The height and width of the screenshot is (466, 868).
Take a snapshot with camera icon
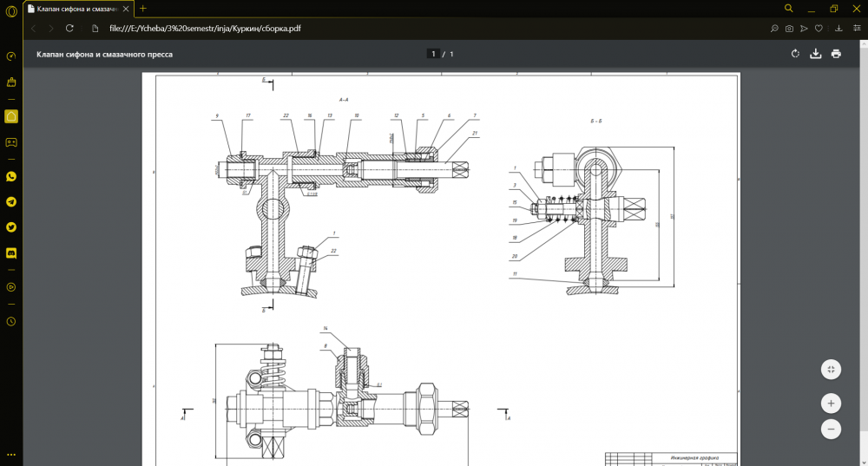[x=789, y=28]
